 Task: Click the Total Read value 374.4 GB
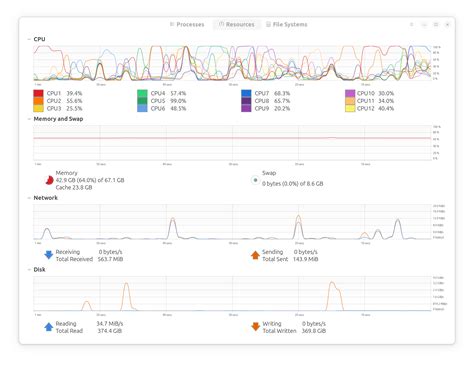(110, 331)
